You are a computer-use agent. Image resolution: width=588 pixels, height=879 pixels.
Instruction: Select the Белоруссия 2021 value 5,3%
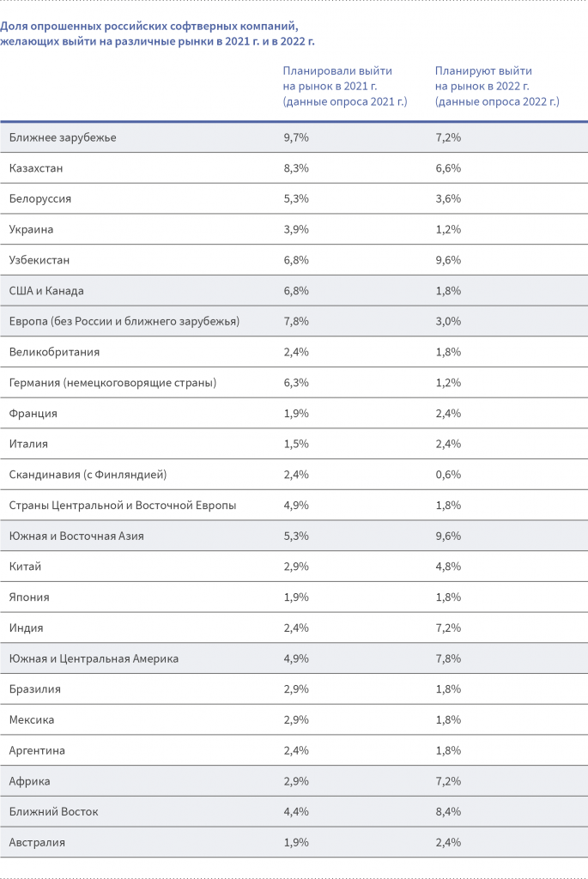tap(296, 198)
